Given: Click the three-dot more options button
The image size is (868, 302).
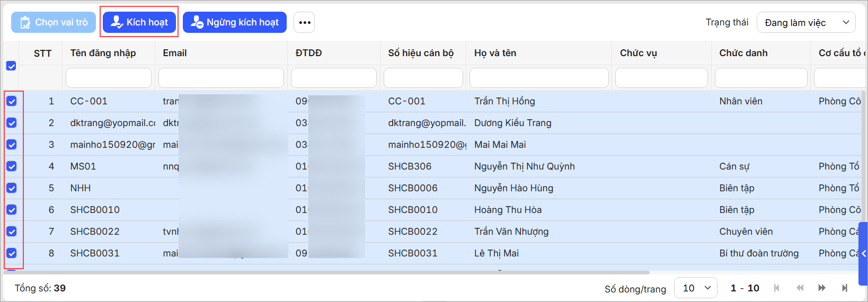Looking at the screenshot, I should point(304,22).
